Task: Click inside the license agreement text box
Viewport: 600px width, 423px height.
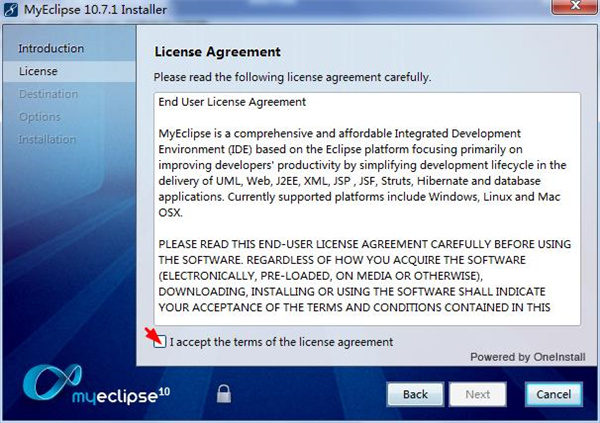Action: [x=367, y=210]
